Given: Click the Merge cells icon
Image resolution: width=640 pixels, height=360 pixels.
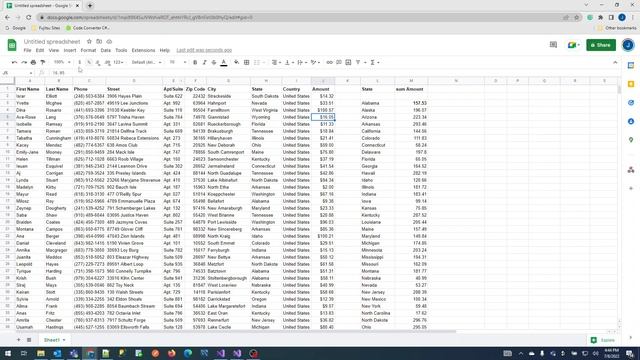Looking at the screenshot, I should (x=257, y=62).
